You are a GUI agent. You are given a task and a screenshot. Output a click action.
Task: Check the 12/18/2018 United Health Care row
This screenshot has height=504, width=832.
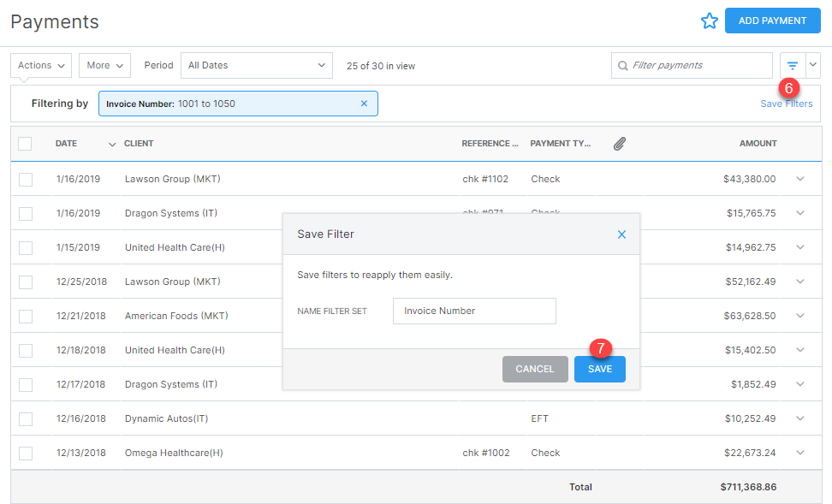click(26, 351)
